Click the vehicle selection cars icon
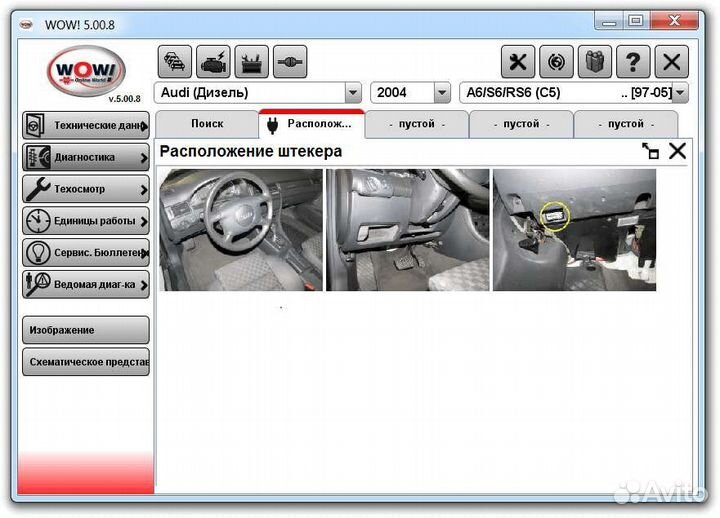The width and height of the screenshot is (720, 518). point(174,62)
